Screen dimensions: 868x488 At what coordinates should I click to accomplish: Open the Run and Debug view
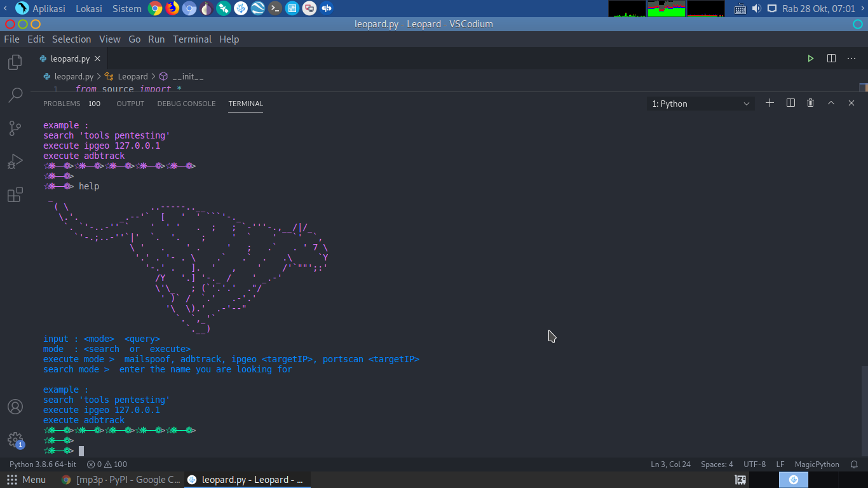pos(15,161)
